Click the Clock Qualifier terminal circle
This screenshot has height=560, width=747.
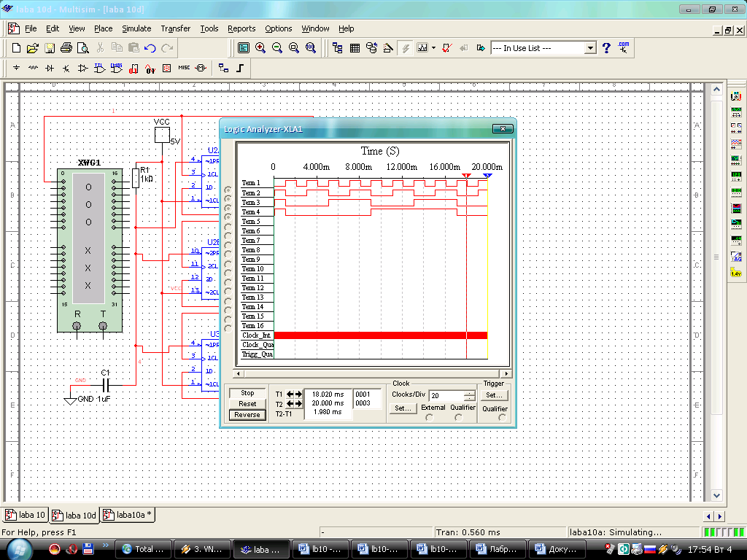coord(458,418)
